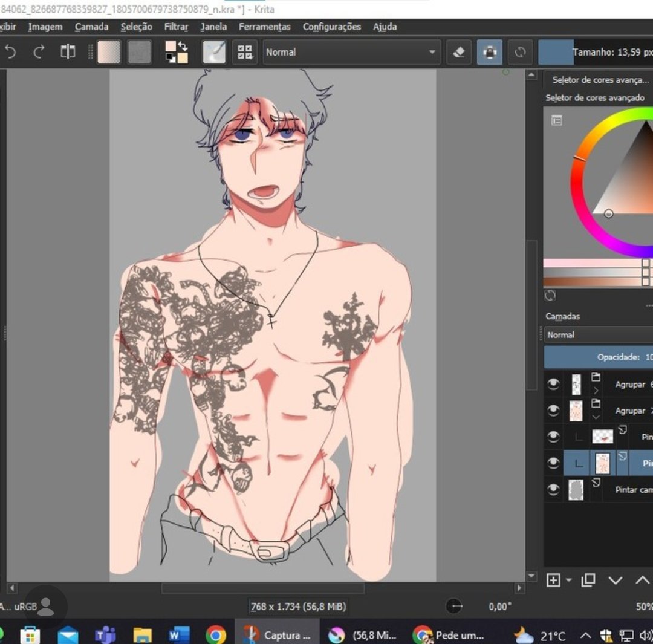Open the Imagem menu
The height and width of the screenshot is (644, 653).
click(x=45, y=27)
